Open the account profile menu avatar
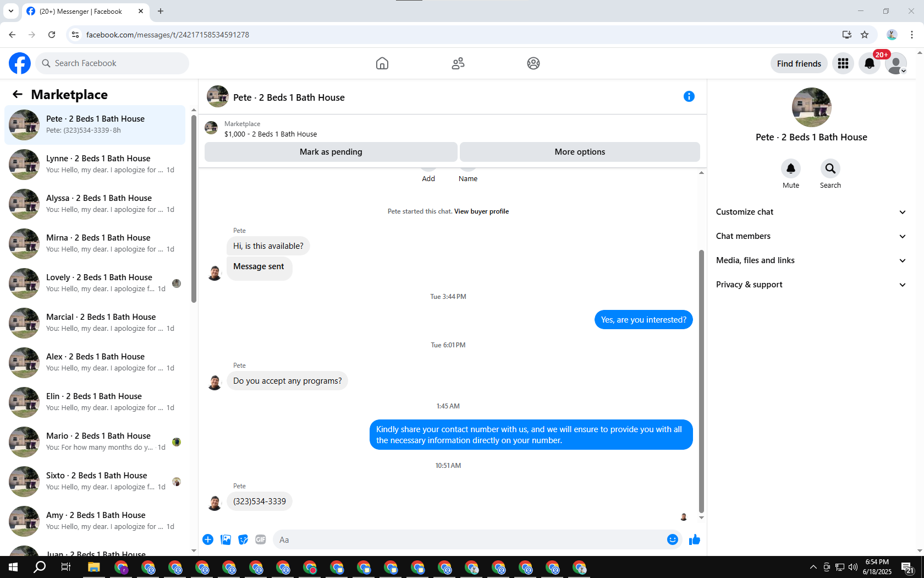 click(x=896, y=63)
